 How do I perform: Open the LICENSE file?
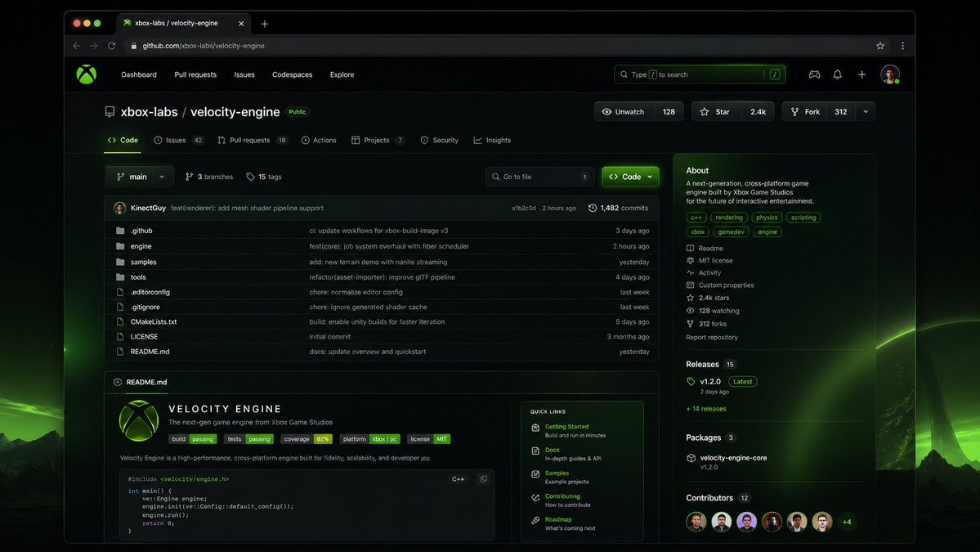click(144, 336)
